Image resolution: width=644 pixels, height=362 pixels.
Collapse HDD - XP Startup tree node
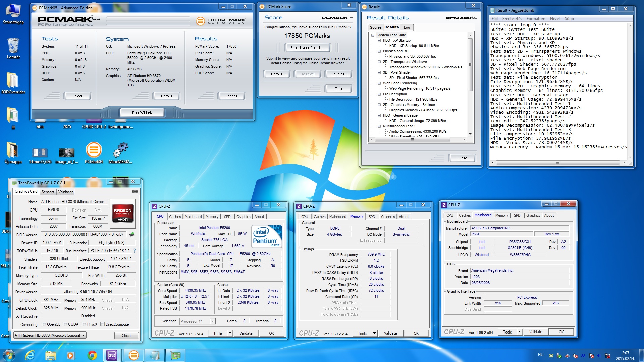coord(379,40)
